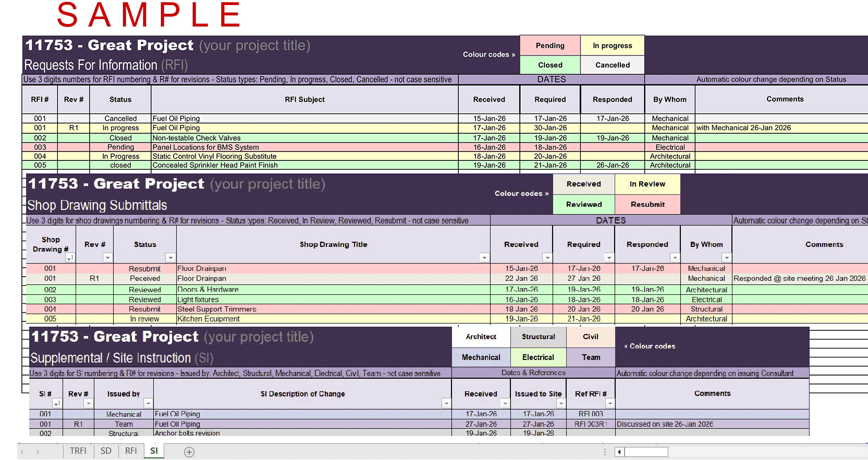Switch to the SD sheet tab
The width and height of the screenshot is (868, 460).
(106, 451)
